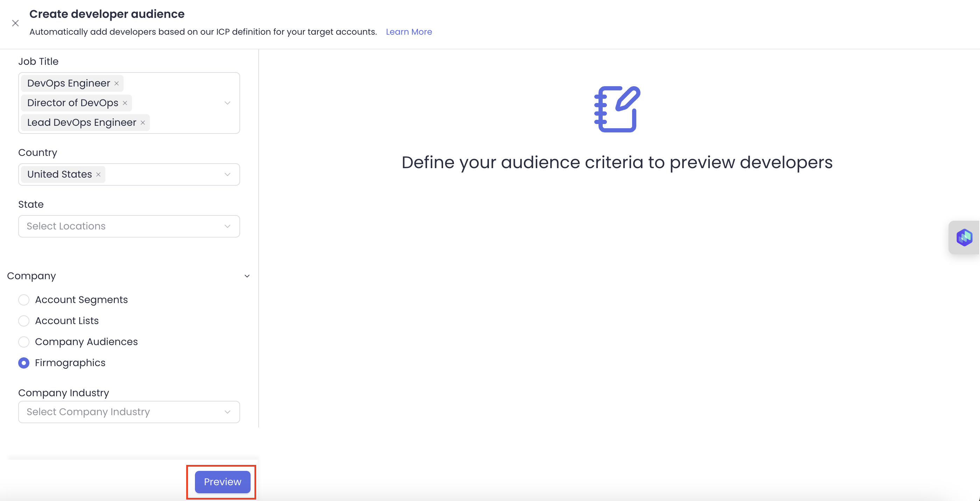Click the notebook pencil illustration
This screenshot has width=980, height=501.
(x=617, y=109)
